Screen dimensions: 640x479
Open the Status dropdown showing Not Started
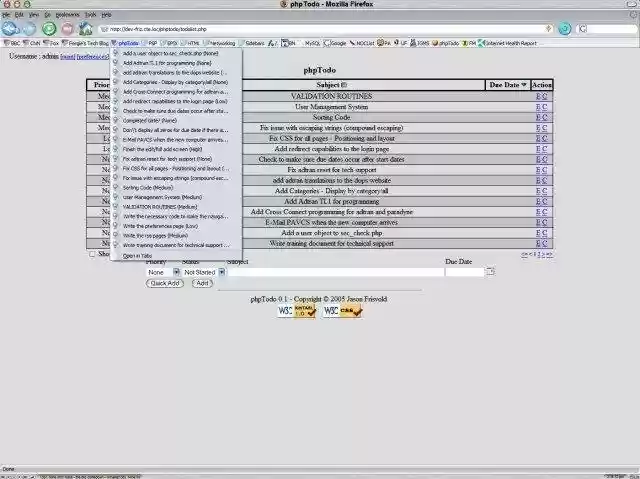coord(203,272)
